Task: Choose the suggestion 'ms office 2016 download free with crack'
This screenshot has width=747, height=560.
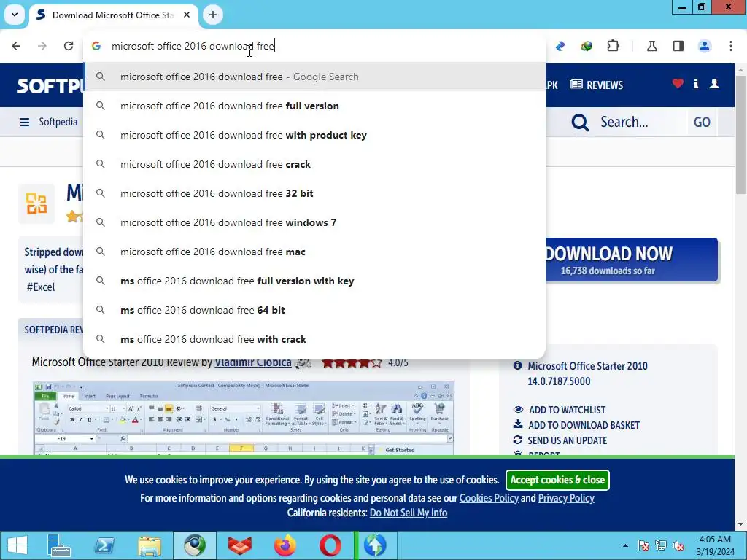Action: pyautogui.click(x=314, y=339)
